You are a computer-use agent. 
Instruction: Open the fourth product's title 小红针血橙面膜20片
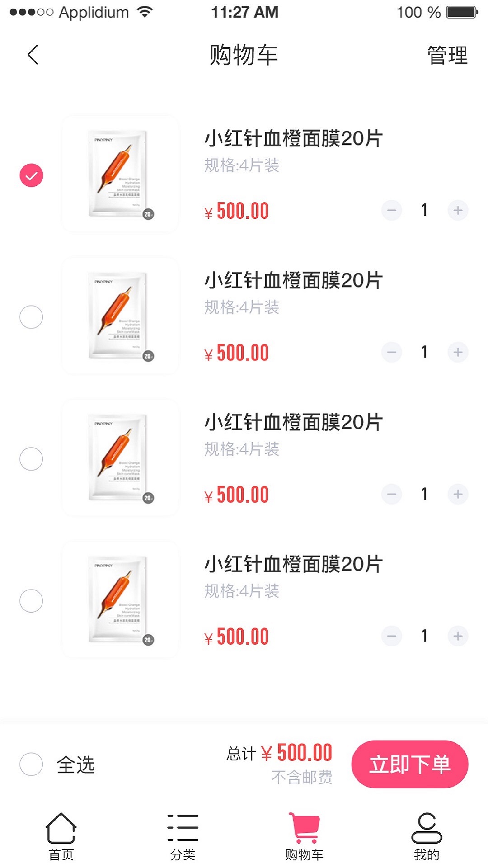point(293,564)
